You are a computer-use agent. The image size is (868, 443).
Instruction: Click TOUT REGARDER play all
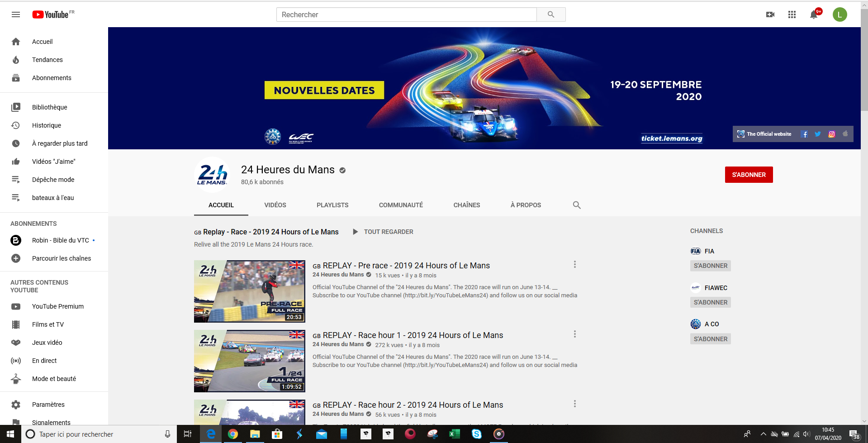383,232
